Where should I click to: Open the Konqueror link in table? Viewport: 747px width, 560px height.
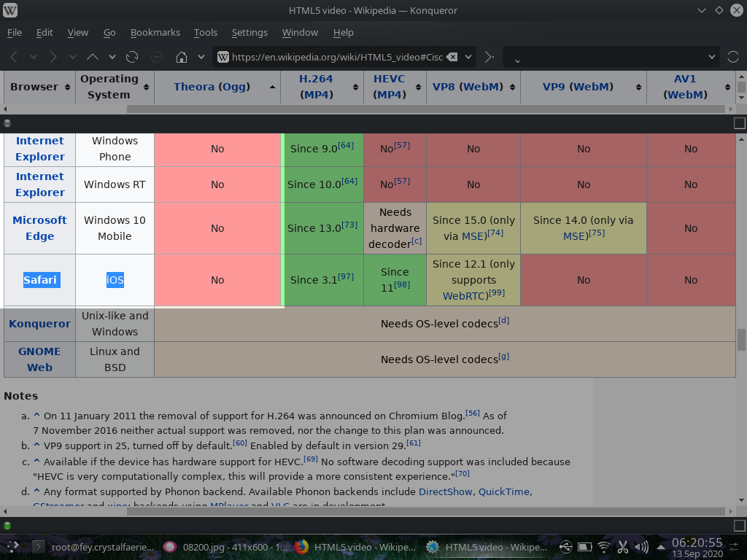coord(39,324)
